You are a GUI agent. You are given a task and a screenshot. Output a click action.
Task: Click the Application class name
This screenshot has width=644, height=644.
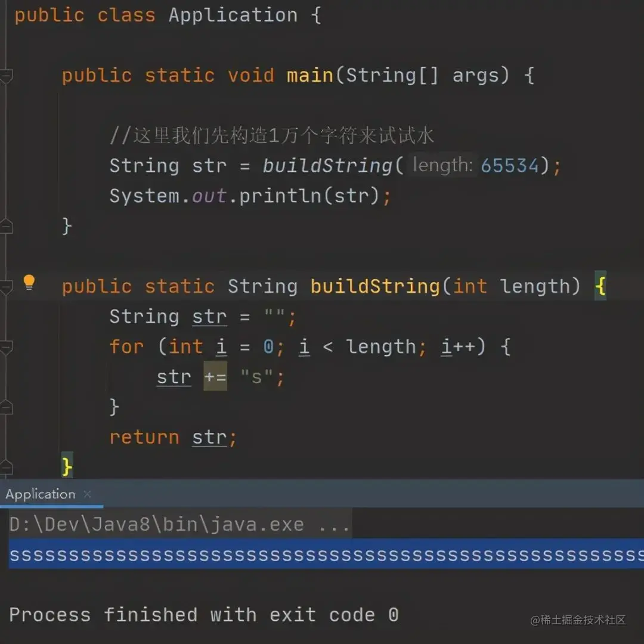[x=233, y=16]
